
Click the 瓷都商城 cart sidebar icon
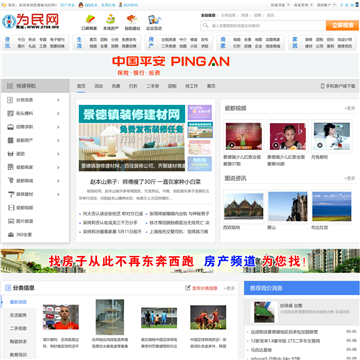(x=10, y=181)
